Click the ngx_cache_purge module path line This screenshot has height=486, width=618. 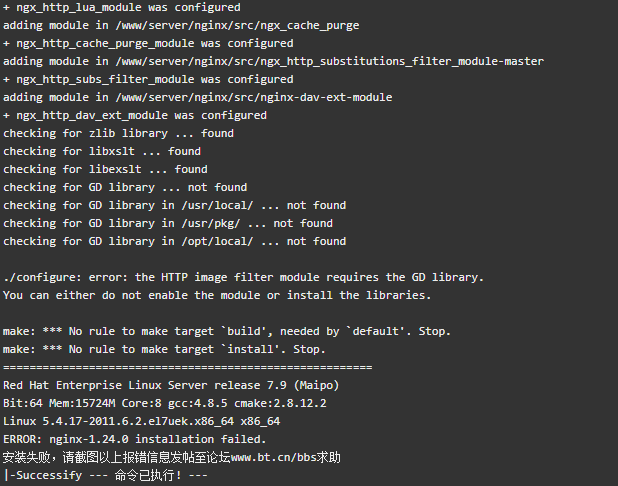point(181,26)
